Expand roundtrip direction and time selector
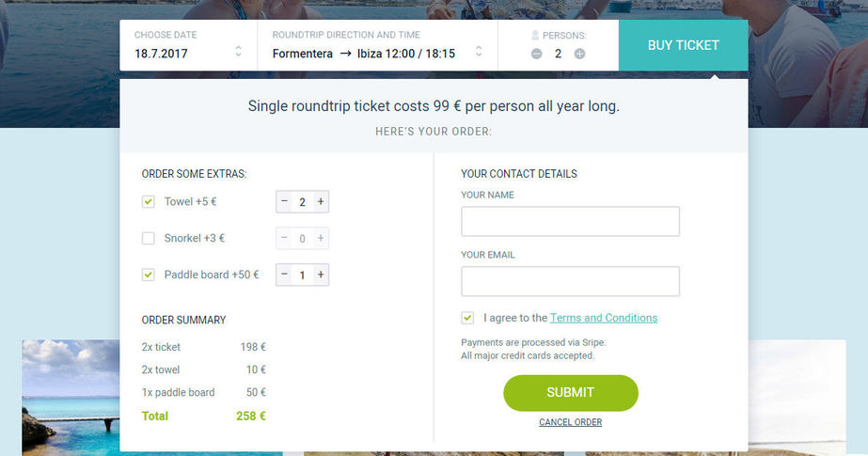This screenshot has width=868, height=456. pos(377,45)
